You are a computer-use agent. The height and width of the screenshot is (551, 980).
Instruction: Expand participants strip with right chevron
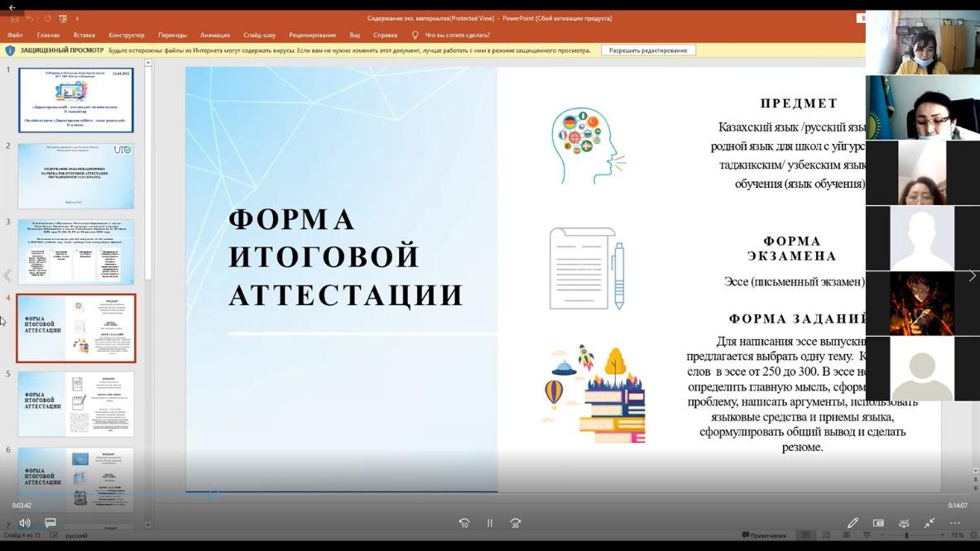point(973,275)
